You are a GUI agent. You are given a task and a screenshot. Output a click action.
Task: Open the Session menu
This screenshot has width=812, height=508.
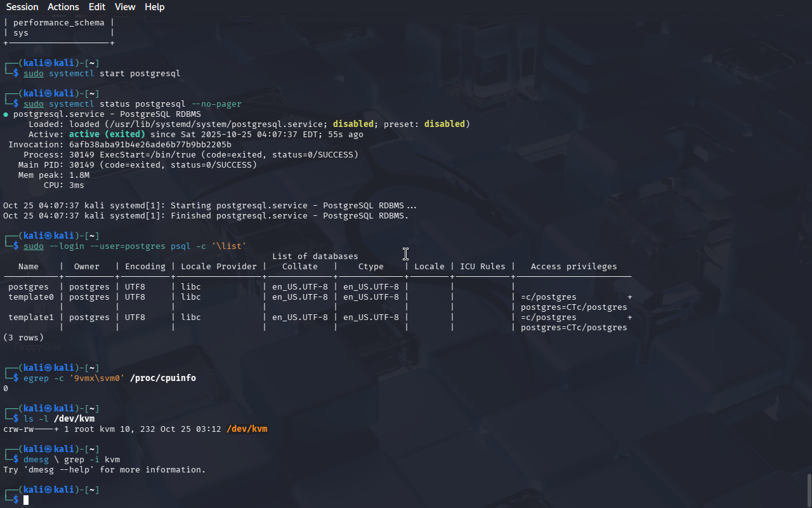22,7
